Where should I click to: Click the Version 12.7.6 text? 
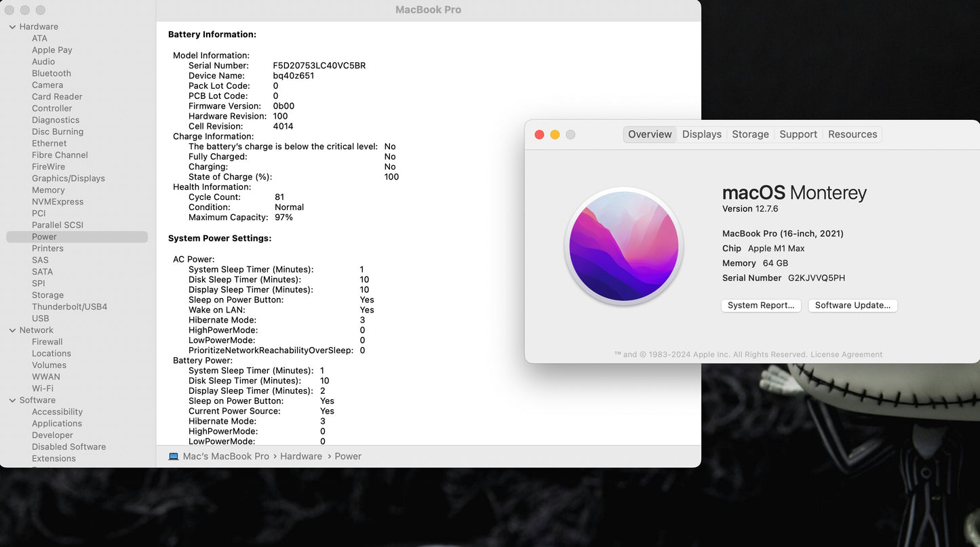tap(750, 209)
